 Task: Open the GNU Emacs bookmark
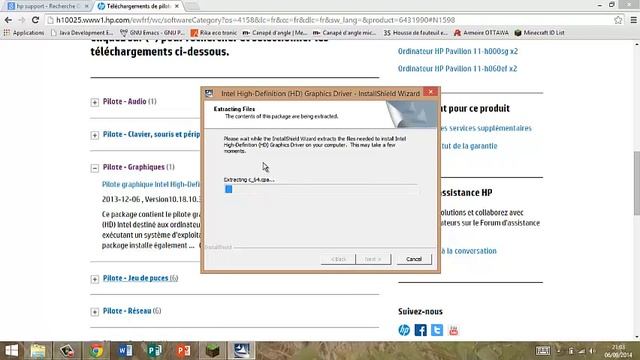click(152, 33)
